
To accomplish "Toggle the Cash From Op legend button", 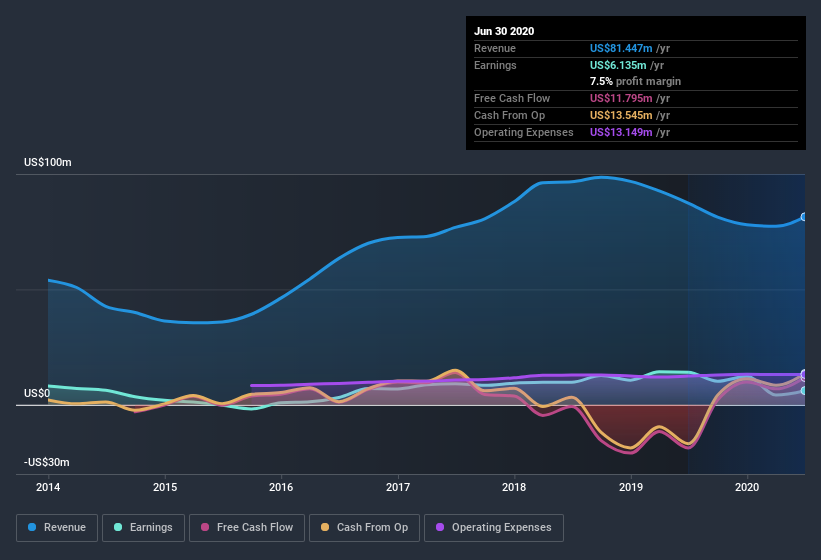I will (x=364, y=528).
